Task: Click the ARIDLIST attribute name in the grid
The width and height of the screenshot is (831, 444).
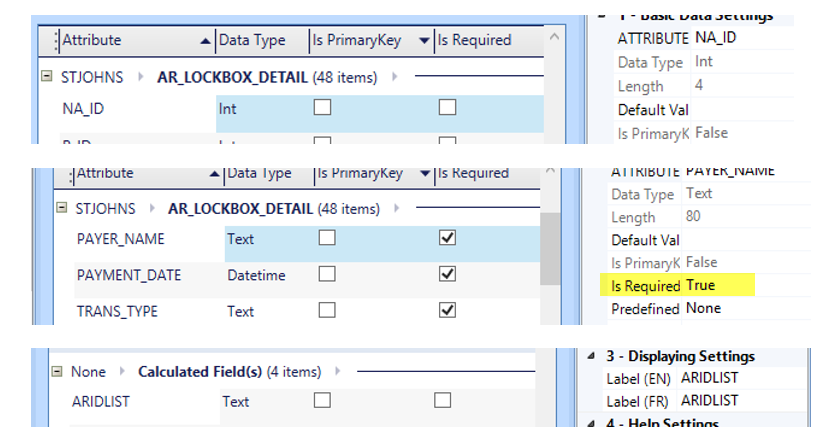Action: pos(101,401)
